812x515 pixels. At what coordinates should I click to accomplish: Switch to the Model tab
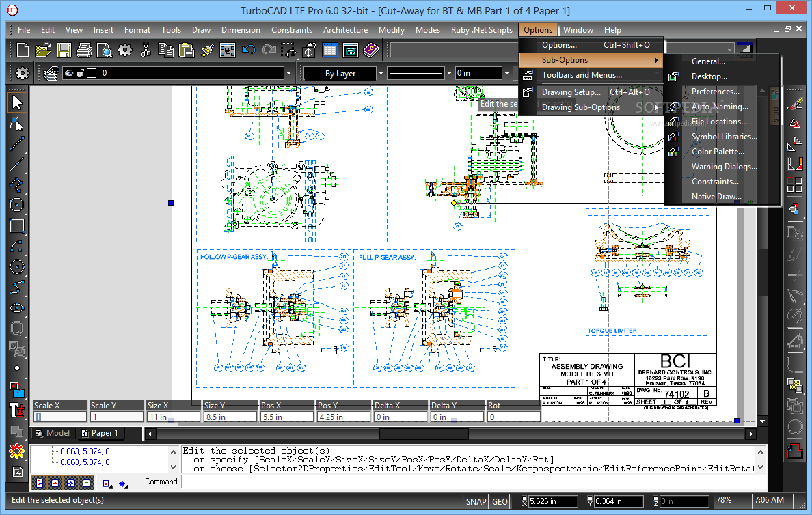(53, 433)
